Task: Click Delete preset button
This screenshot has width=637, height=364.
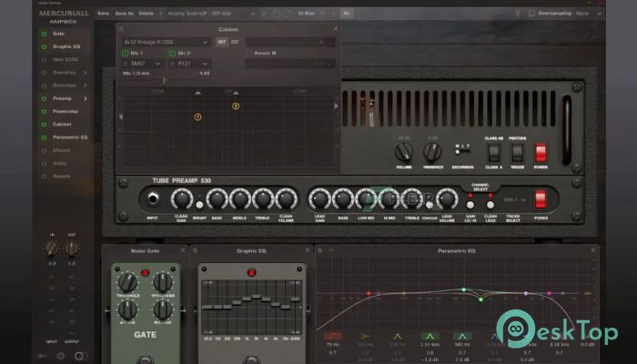Action: tap(146, 14)
